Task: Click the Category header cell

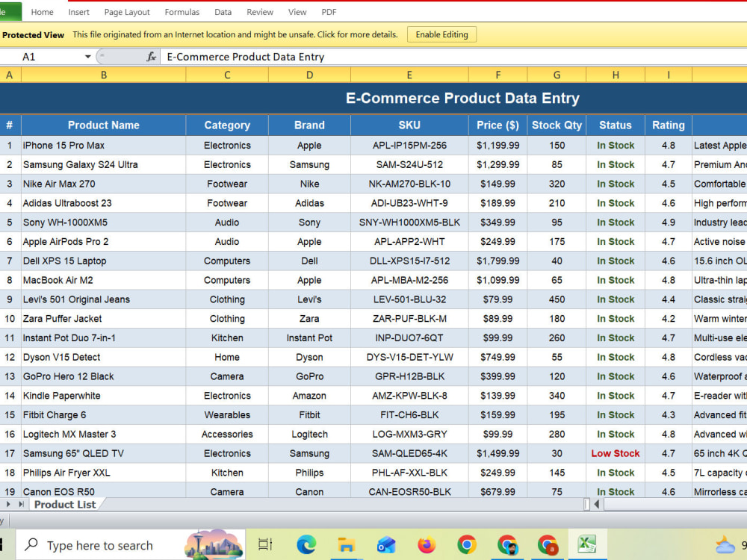Action: pyautogui.click(x=227, y=125)
